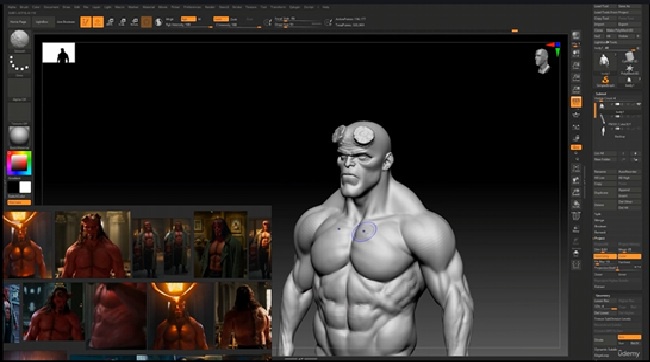Open the stroke type selector with dots
This screenshot has width=650, height=362.
[19, 65]
